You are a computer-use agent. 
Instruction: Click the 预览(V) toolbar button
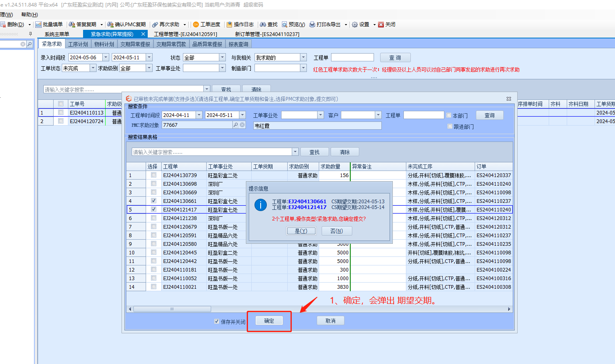pyautogui.click(x=293, y=25)
